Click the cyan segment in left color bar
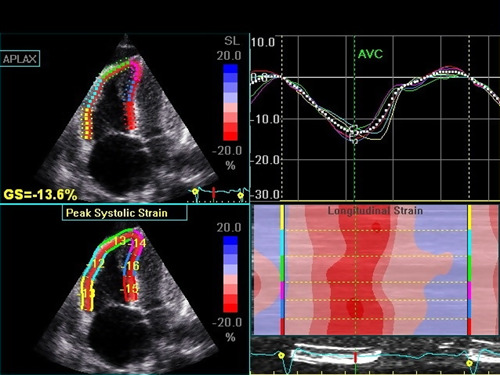The image size is (500, 375). pos(282,243)
